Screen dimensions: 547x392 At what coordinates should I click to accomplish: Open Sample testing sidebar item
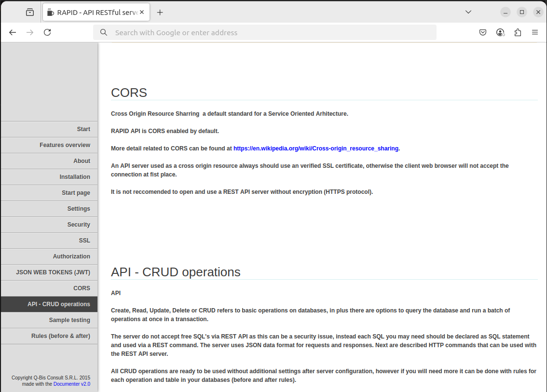tap(49, 320)
